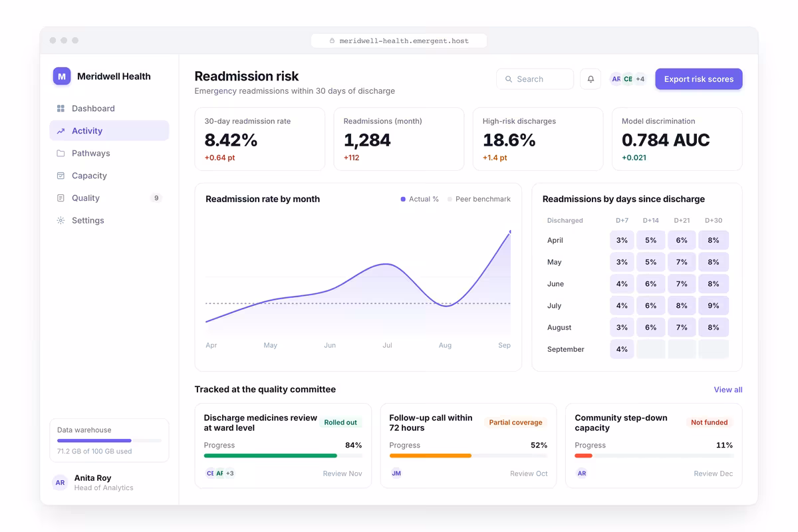
Task: Click the Capacity calendar icon
Action: tap(61, 176)
